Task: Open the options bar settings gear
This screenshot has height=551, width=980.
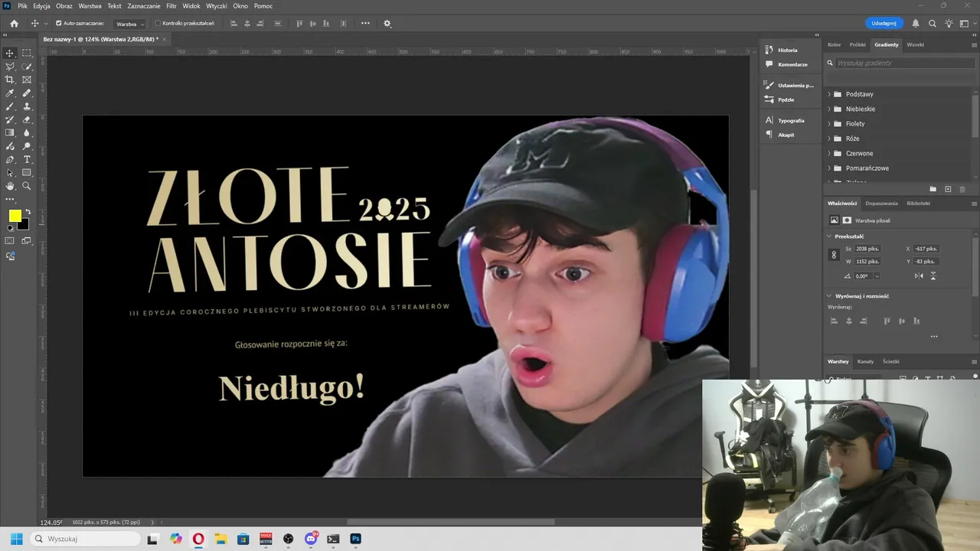Action: click(387, 24)
